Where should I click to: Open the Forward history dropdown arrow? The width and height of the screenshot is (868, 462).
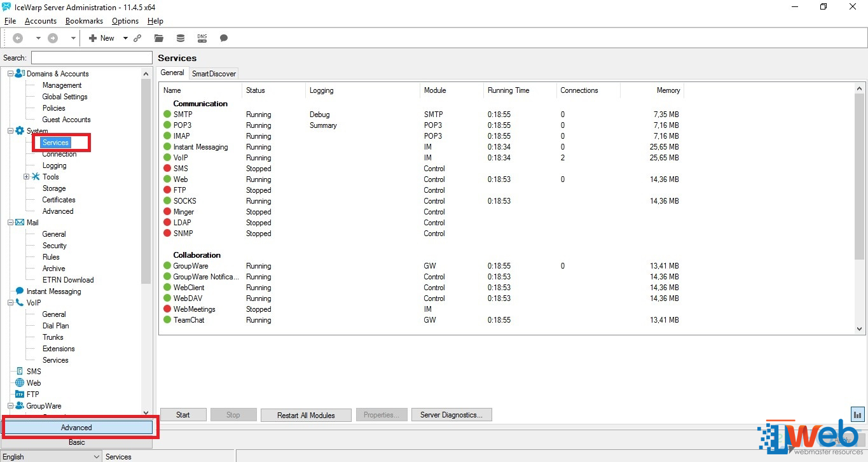point(73,38)
